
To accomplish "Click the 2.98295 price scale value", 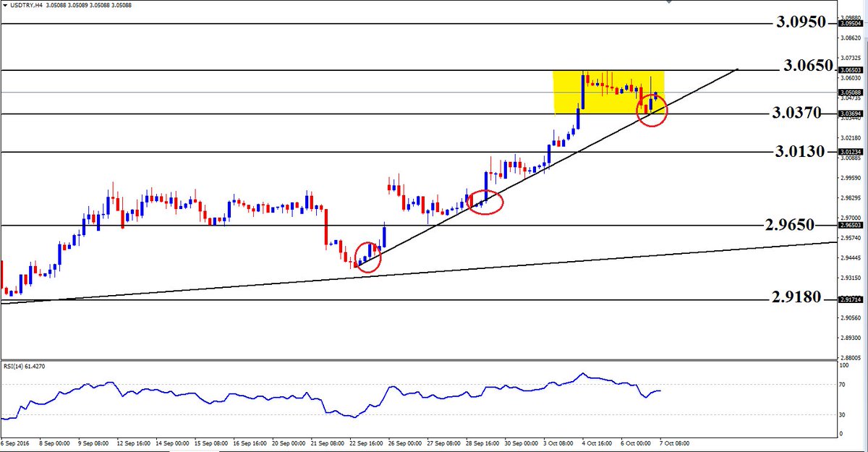I will click(851, 197).
